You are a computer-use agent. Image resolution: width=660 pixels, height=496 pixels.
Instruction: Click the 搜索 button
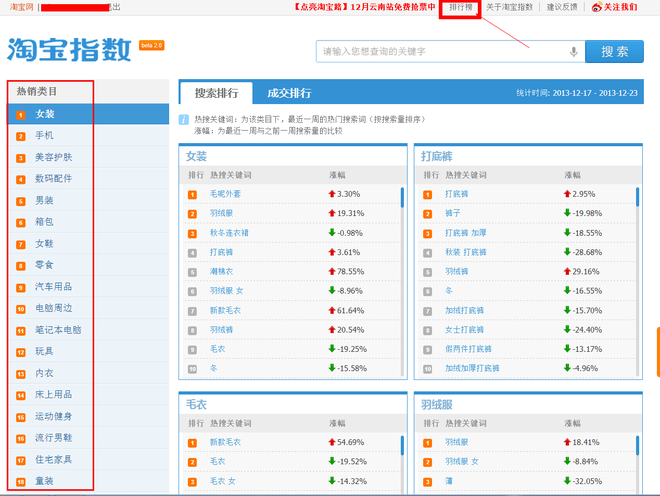pos(614,51)
